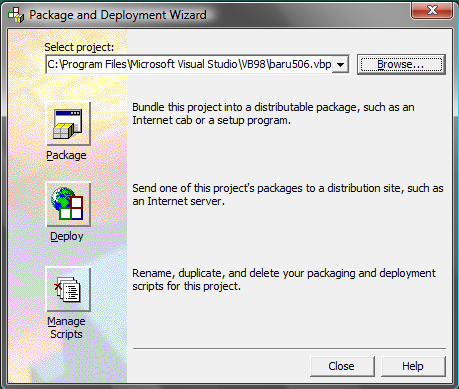
Task: Open the Help button
Action: pos(413,366)
